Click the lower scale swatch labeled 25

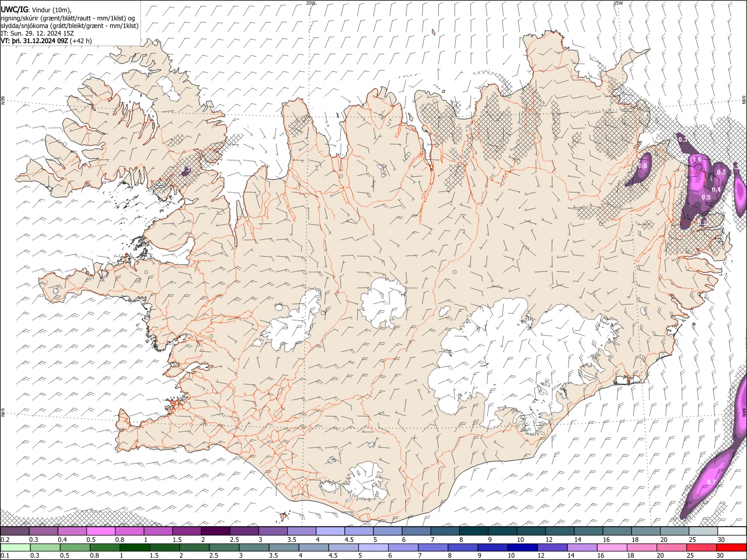(701, 547)
